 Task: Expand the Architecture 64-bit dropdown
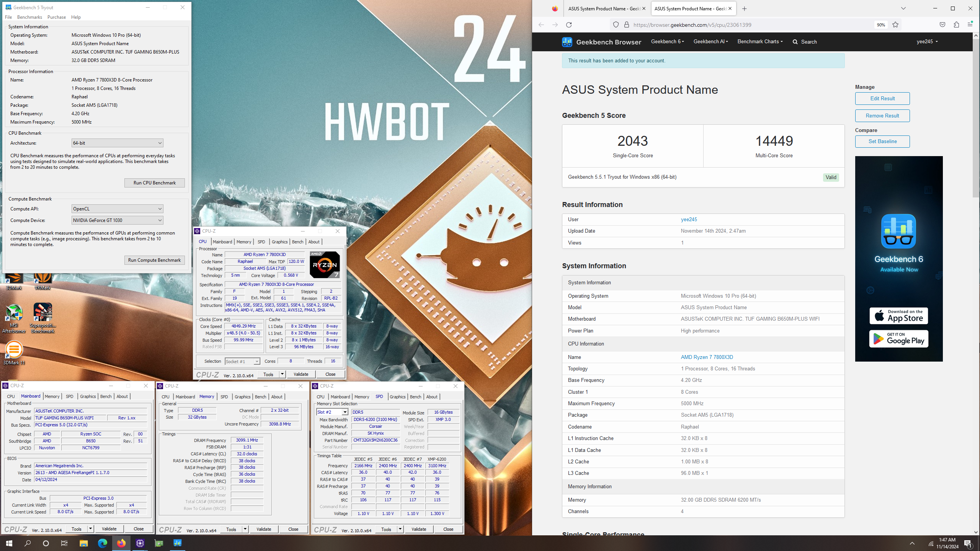[x=117, y=143]
